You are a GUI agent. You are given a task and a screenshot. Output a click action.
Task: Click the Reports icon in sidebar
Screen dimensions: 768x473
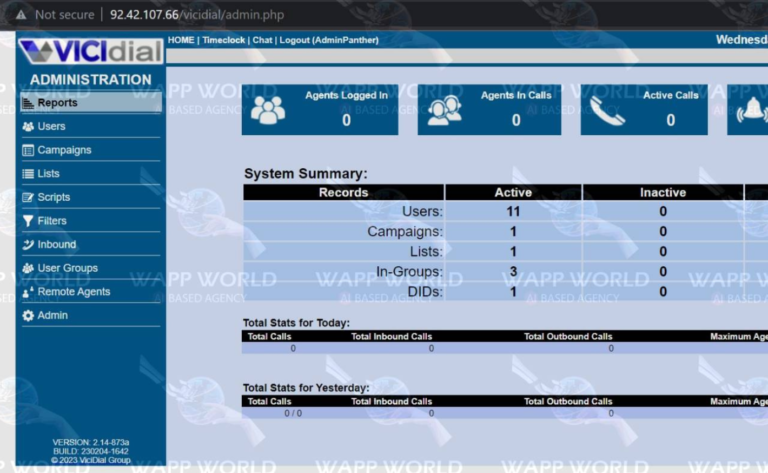point(28,103)
